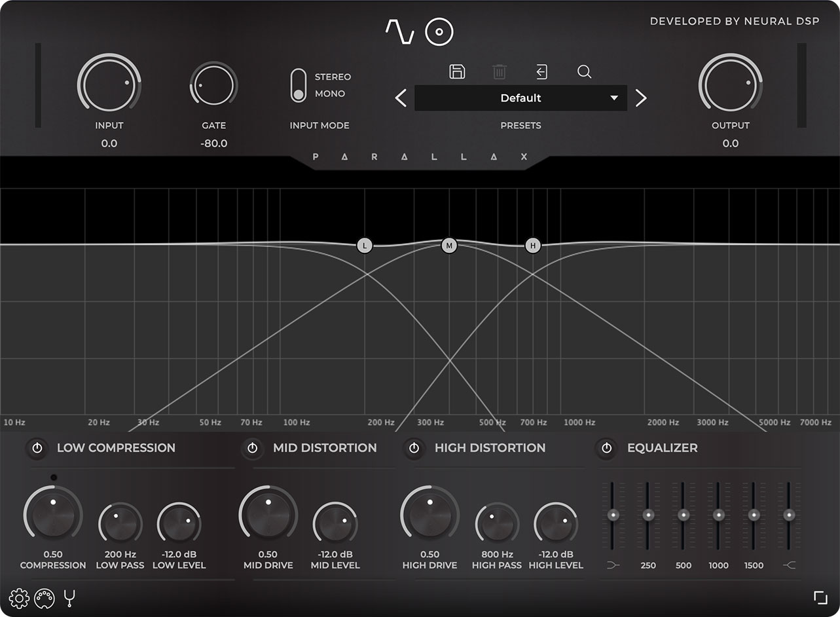Click the high shelf equalizer slider handle
The image size is (840, 617).
[x=789, y=515]
